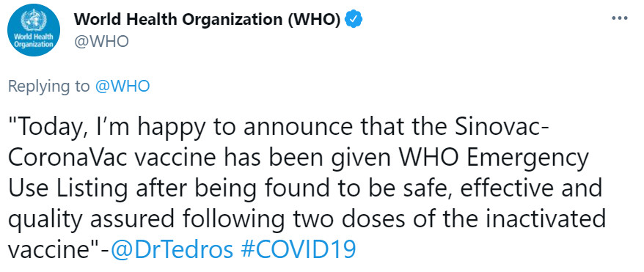Open the blue @WHO link after Replying to
The height and width of the screenshot is (272, 644).
tap(122, 87)
